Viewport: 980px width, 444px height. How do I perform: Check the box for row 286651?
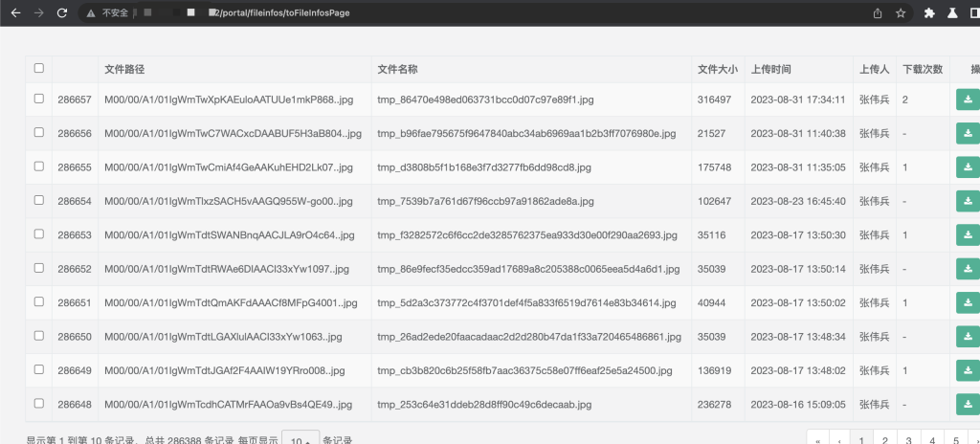(x=38, y=301)
